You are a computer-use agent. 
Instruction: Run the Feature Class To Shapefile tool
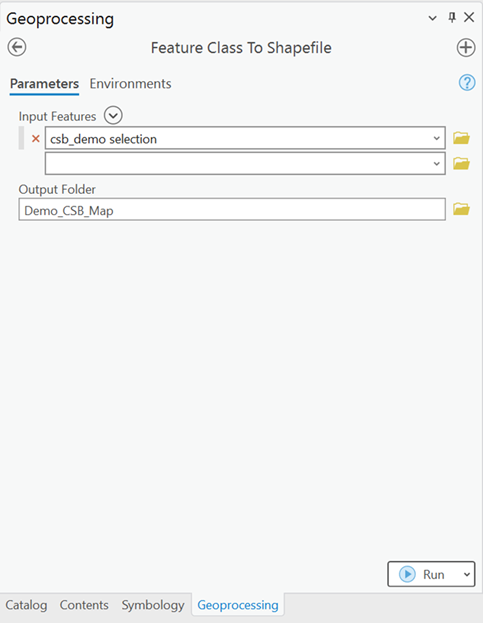point(423,574)
